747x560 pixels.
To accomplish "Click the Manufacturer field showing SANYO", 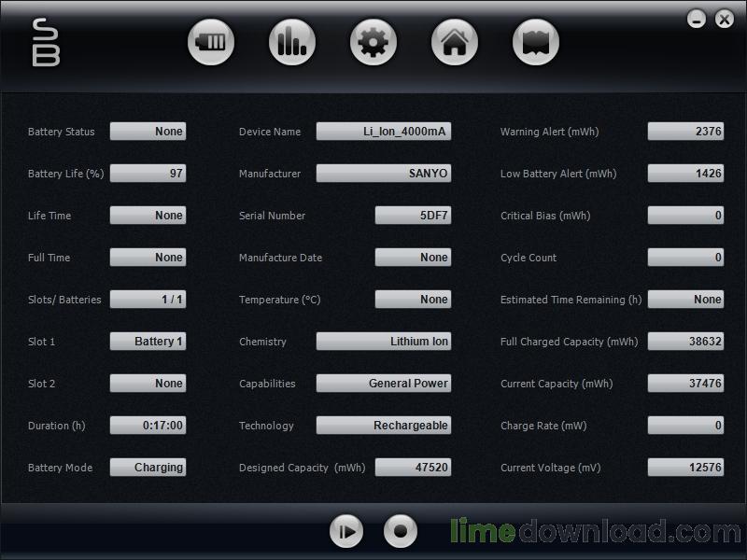I will coord(383,174).
